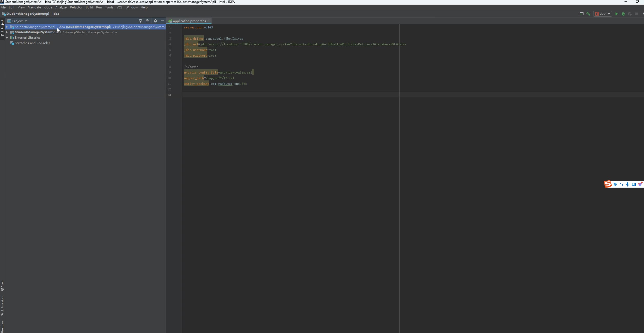This screenshot has height=333, width=644.
Task: Click the IntelliJ IDEA title bar icon
Action: [2, 2]
